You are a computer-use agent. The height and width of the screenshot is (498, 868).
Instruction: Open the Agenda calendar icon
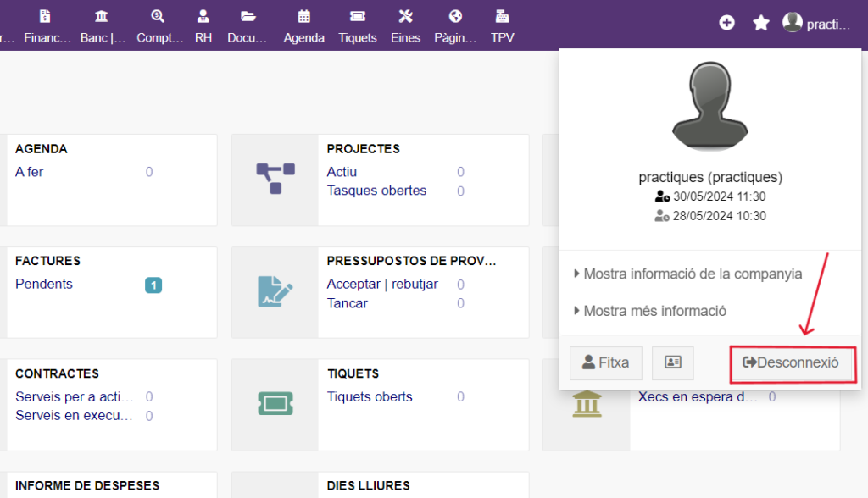click(304, 17)
